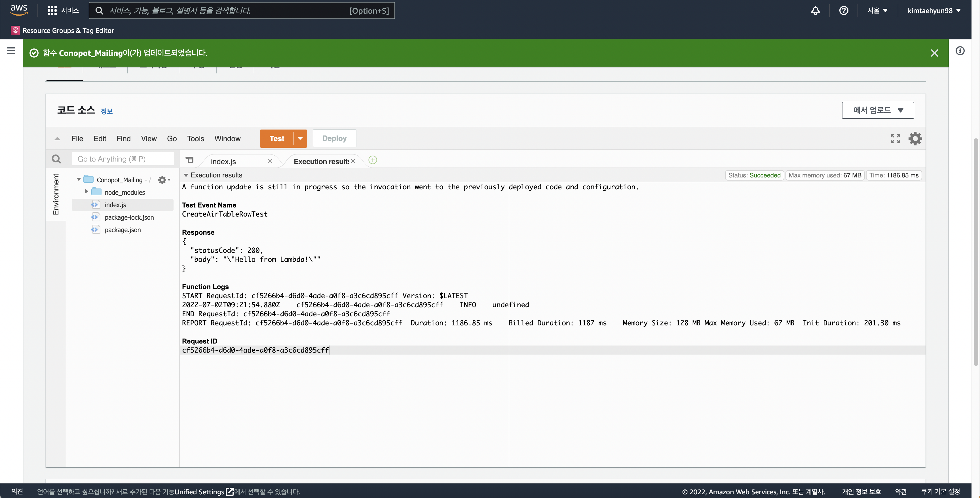Dismiss the green update success banner
980x498 pixels.
(x=934, y=53)
